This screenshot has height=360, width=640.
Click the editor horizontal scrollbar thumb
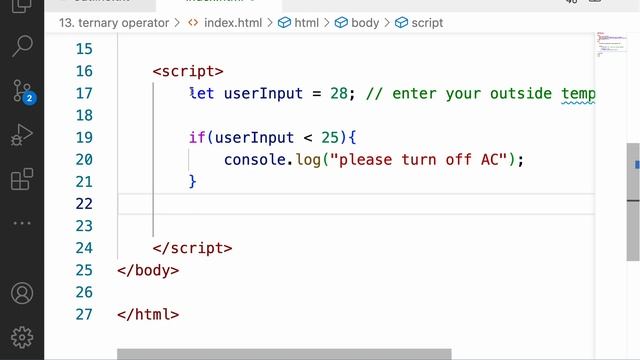[x=284, y=354]
